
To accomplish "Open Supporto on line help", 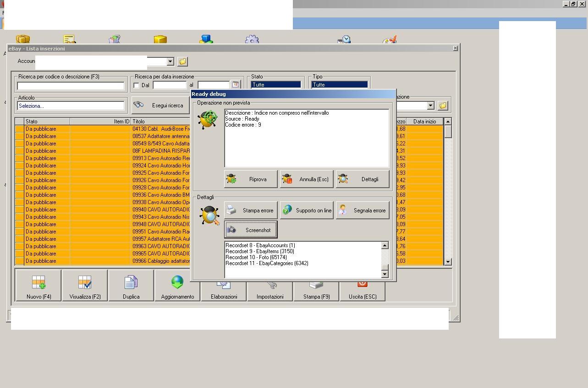I will click(x=307, y=211).
